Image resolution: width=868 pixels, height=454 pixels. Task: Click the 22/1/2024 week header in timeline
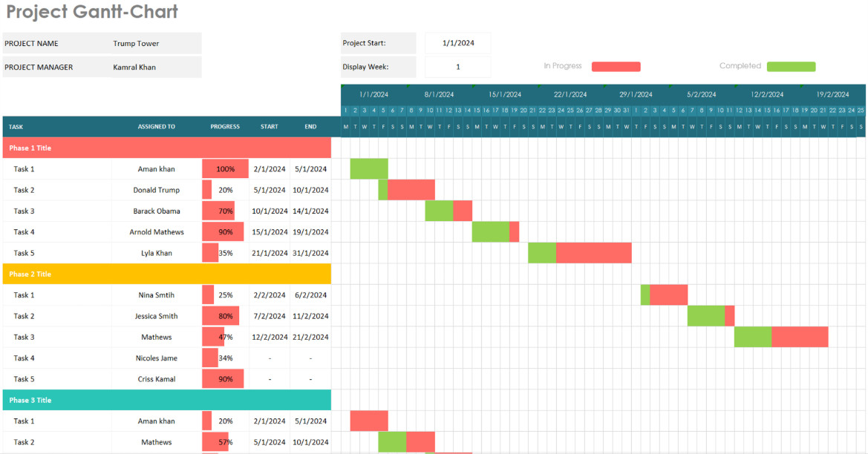tap(570, 94)
